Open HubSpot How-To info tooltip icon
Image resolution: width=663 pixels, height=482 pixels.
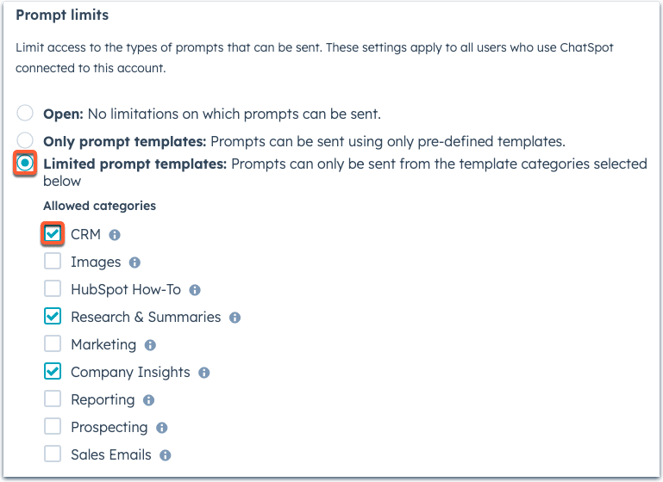click(x=195, y=290)
